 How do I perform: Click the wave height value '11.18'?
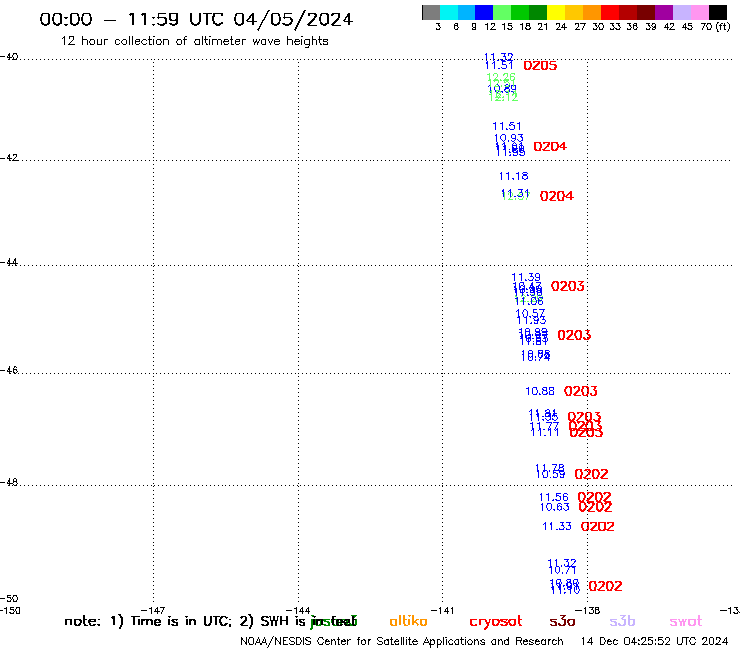click(513, 176)
